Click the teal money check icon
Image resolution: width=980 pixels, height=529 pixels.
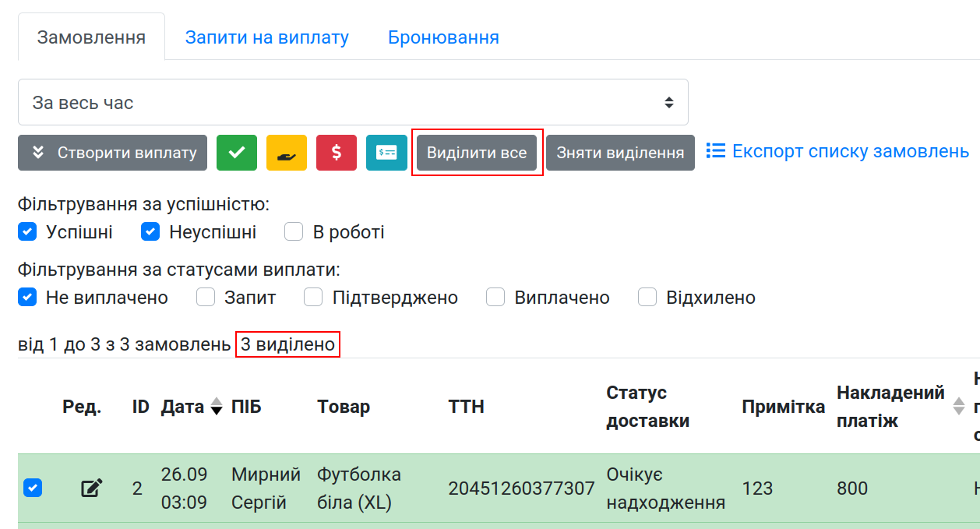[x=386, y=153]
